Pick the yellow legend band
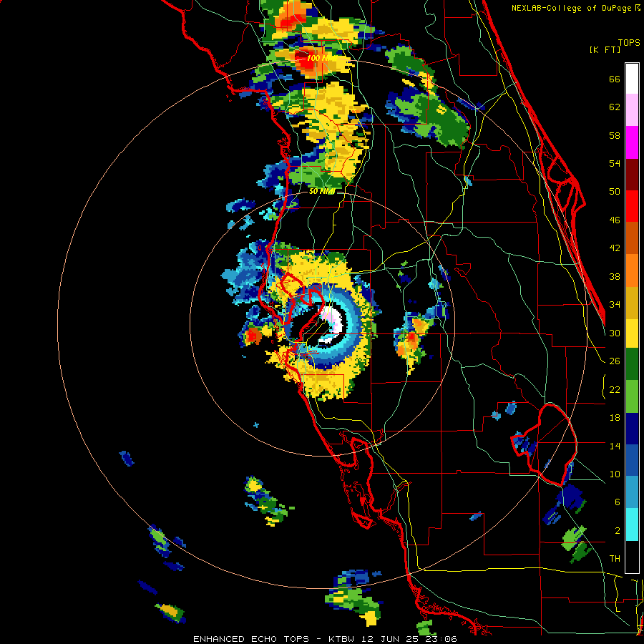 click(x=632, y=333)
